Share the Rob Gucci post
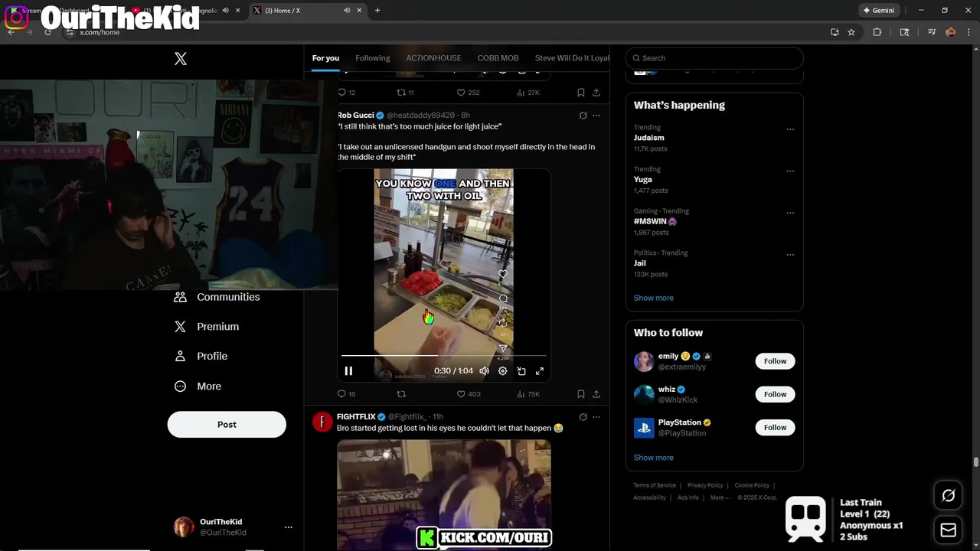 coord(596,394)
